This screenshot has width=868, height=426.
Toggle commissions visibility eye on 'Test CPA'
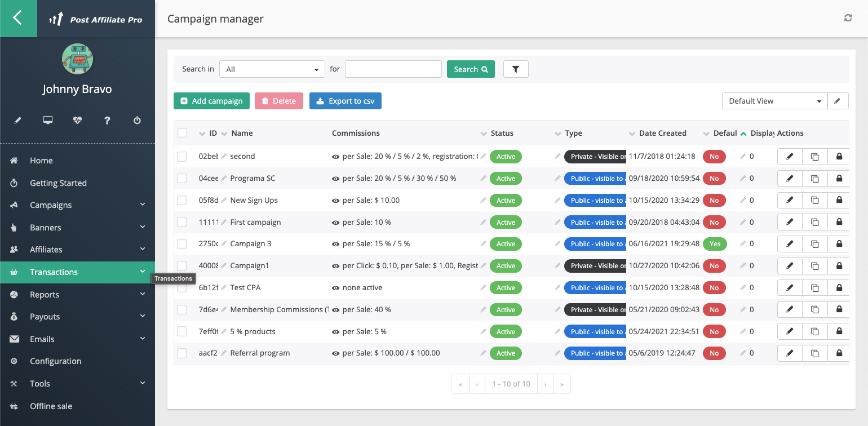[x=335, y=287]
